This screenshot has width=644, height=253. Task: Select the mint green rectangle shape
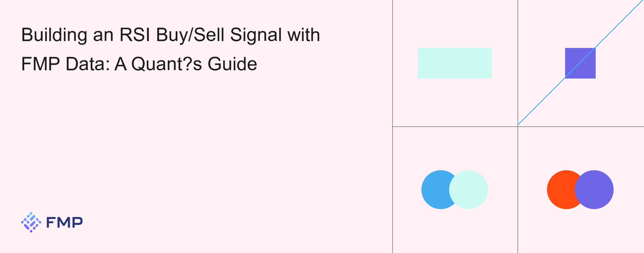(x=454, y=63)
